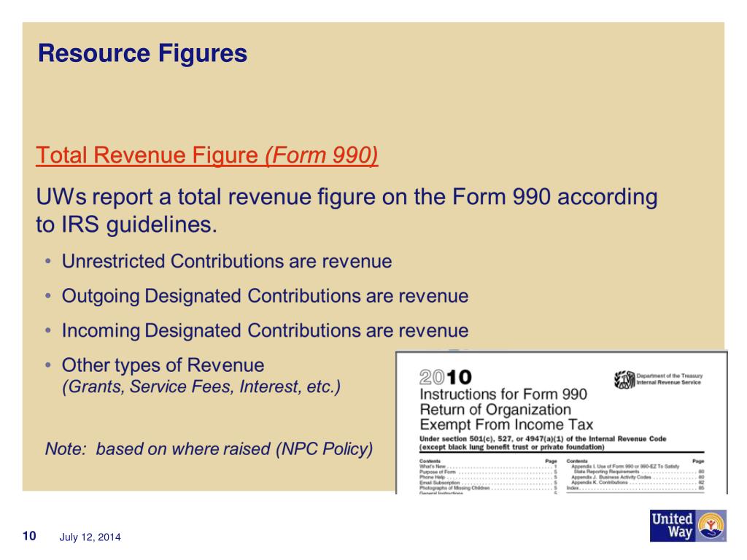The image size is (747, 560).
Task: Click the IRS eagle emblem
Action: click(x=624, y=379)
